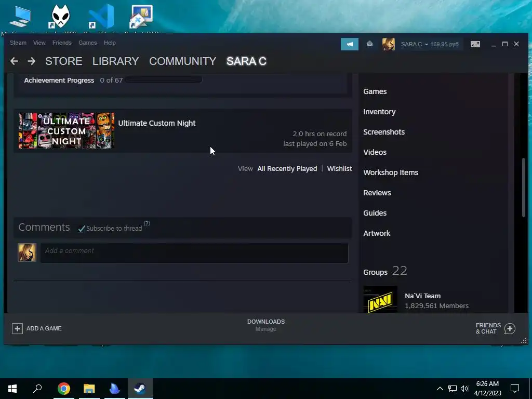Screen dimensions: 532x399
Task: Open the Na'Vi Team group name link
Action: tap(422, 296)
